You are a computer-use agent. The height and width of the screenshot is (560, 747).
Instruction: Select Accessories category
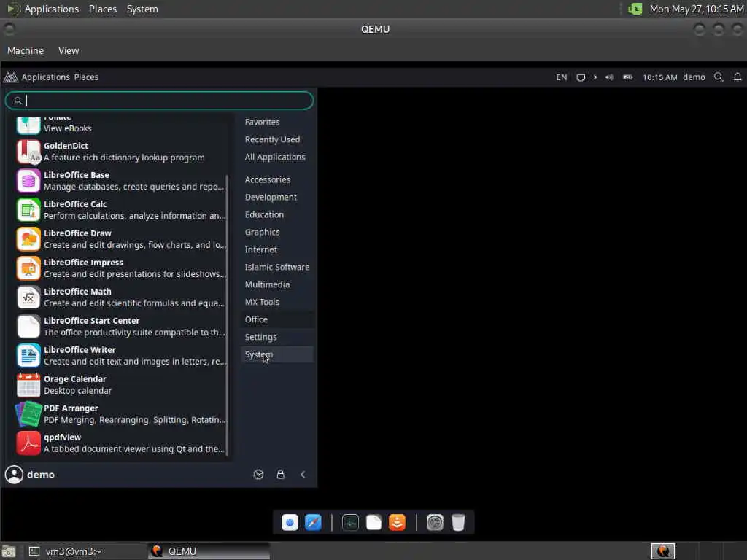[267, 179]
